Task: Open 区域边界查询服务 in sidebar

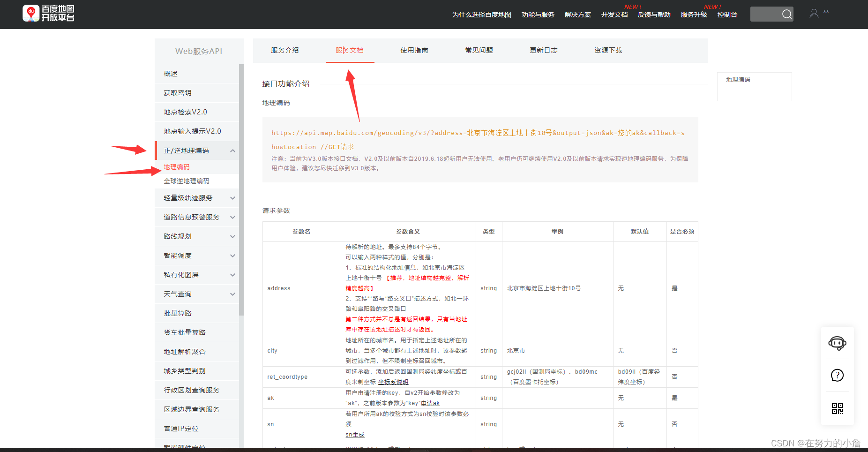Action: click(197, 409)
